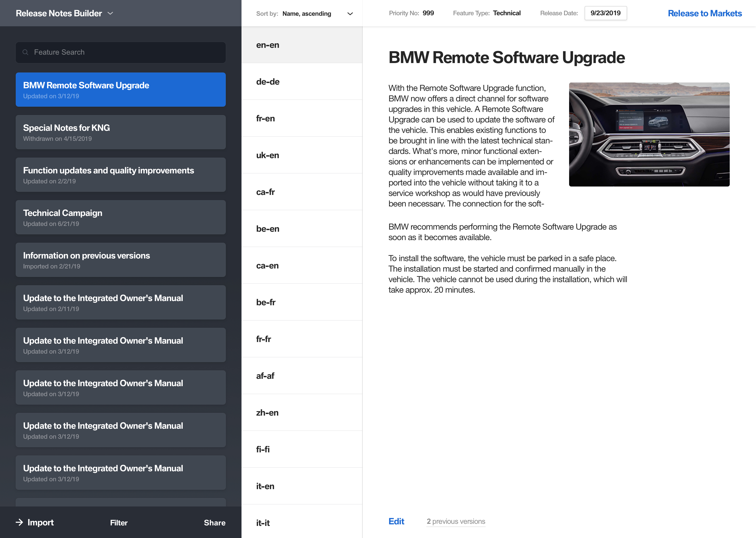Select the af-af locale
Image resolution: width=756 pixels, height=538 pixels.
302,376
